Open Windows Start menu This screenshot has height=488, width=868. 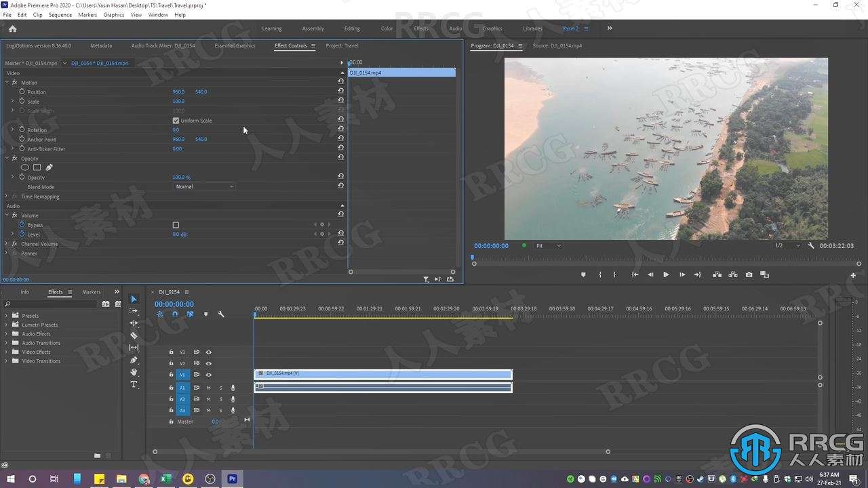point(11,479)
